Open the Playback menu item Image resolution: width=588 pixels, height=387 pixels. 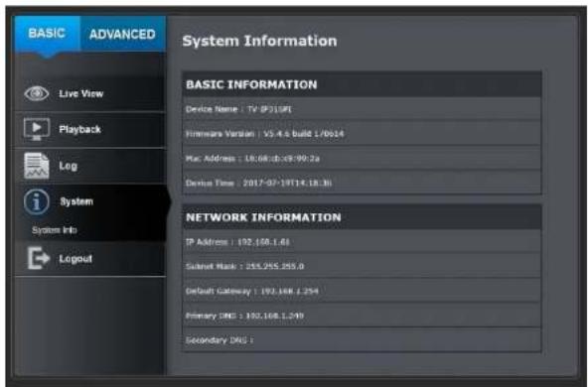coord(90,130)
